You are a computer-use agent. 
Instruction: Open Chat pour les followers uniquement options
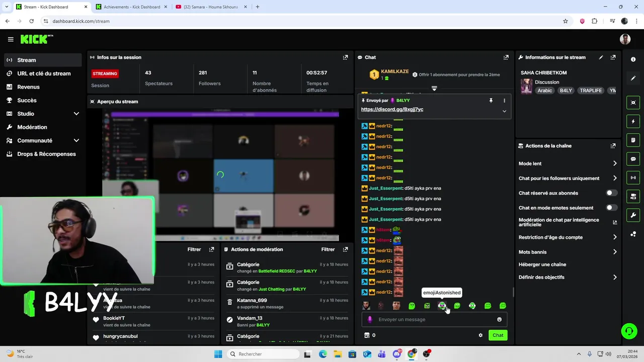coord(568,178)
